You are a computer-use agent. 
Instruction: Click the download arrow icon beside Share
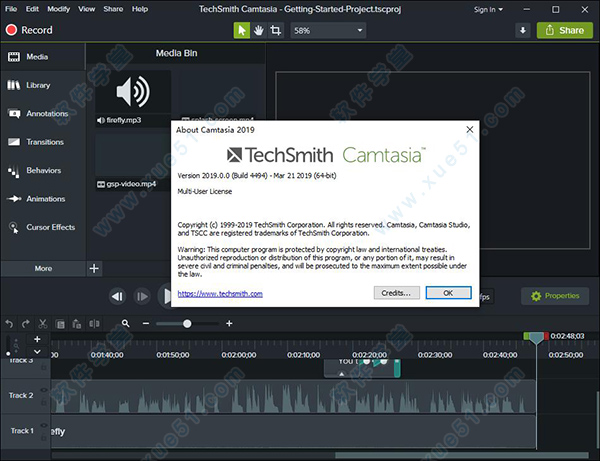(x=523, y=30)
